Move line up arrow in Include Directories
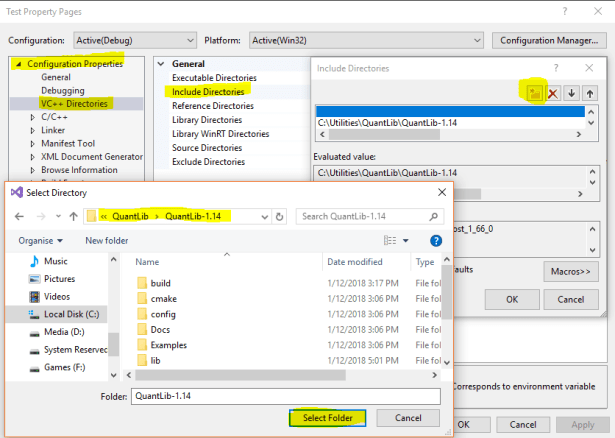The width and height of the screenshot is (615, 438). click(x=590, y=93)
